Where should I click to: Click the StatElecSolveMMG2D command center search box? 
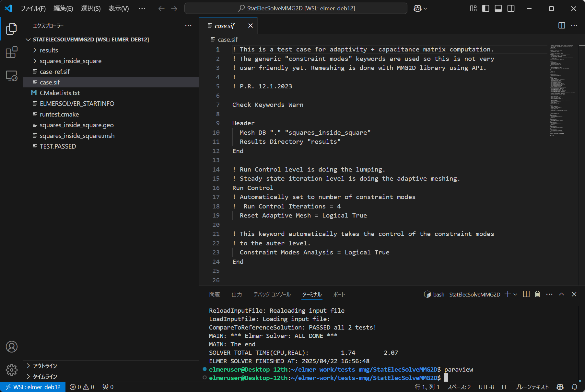pyautogui.click(x=295, y=8)
